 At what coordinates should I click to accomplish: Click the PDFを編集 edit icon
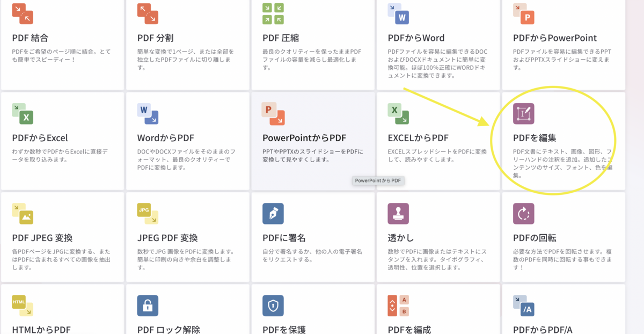[523, 113]
